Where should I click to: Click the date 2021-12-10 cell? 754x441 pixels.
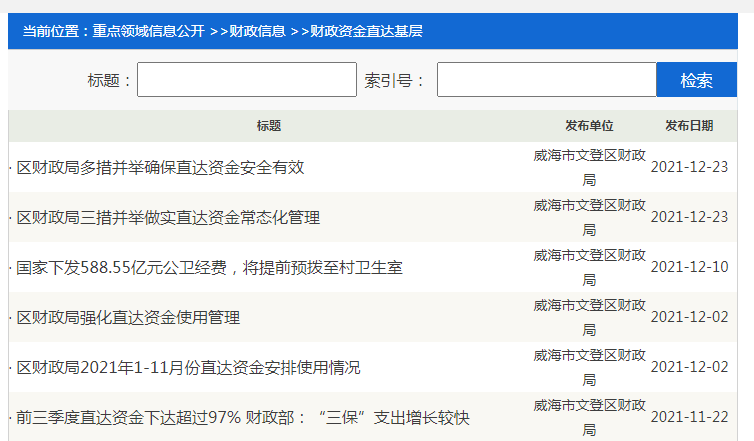click(689, 268)
